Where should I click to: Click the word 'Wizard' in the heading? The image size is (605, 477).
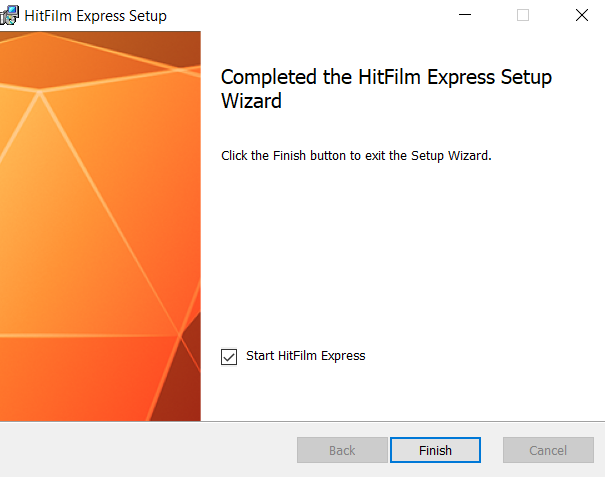251,101
